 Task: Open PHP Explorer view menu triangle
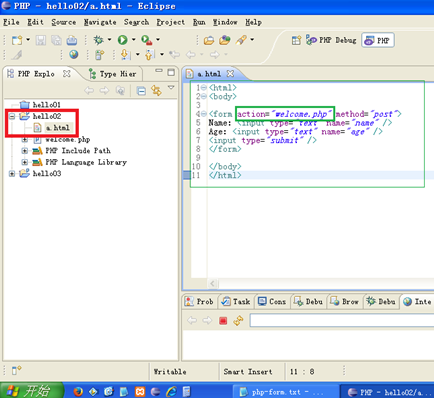coord(171,88)
